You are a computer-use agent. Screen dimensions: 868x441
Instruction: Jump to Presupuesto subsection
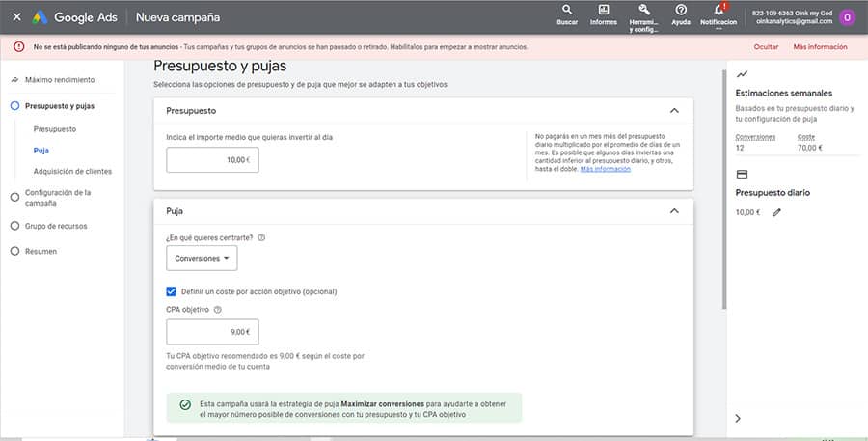pos(55,129)
